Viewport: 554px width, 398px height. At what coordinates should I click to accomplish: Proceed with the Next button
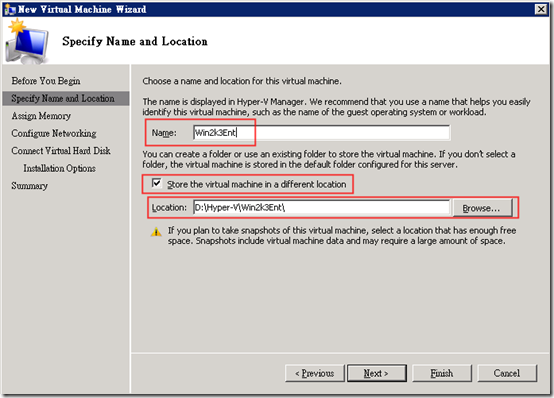tap(377, 373)
